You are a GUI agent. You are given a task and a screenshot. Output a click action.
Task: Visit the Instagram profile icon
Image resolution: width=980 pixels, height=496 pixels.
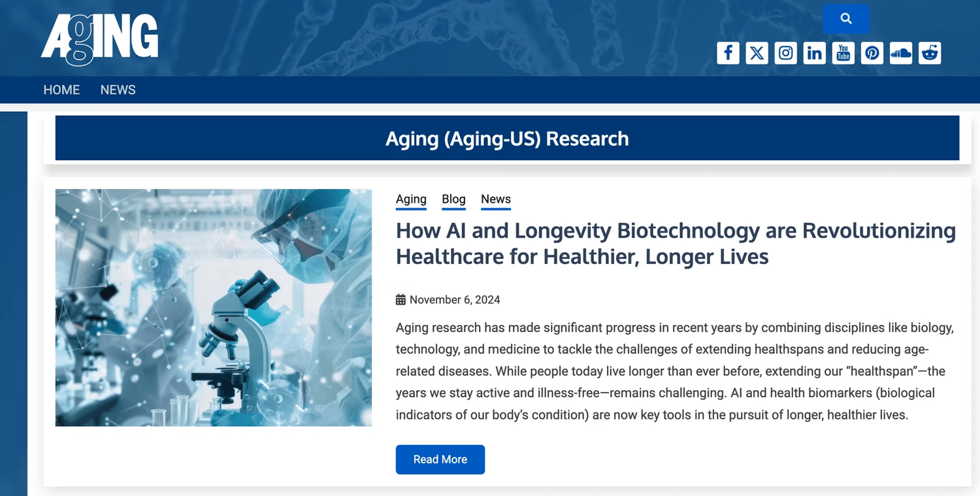coord(786,53)
